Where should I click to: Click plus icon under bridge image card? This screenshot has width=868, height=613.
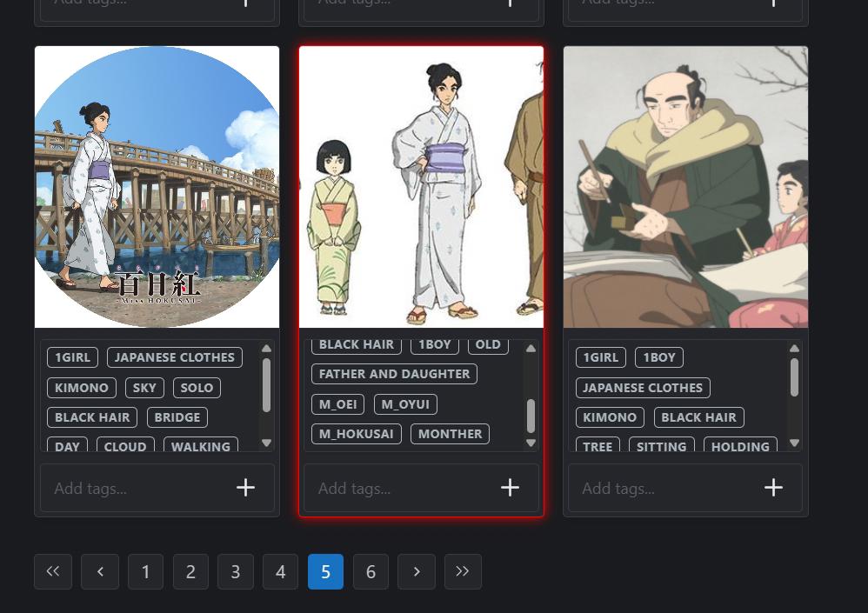click(246, 488)
